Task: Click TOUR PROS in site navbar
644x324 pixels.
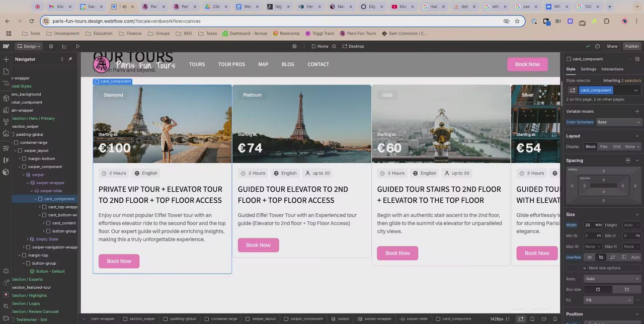Action: tap(231, 64)
